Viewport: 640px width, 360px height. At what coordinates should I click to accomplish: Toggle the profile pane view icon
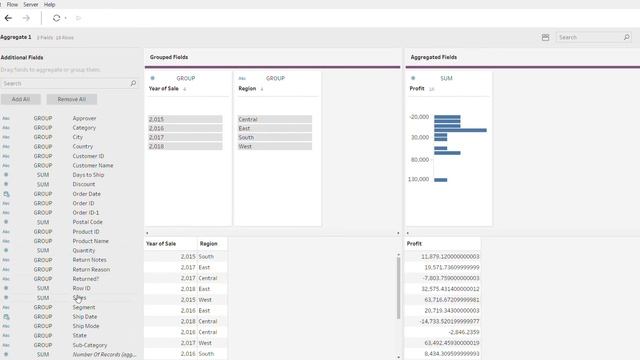[x=545, y=37]
